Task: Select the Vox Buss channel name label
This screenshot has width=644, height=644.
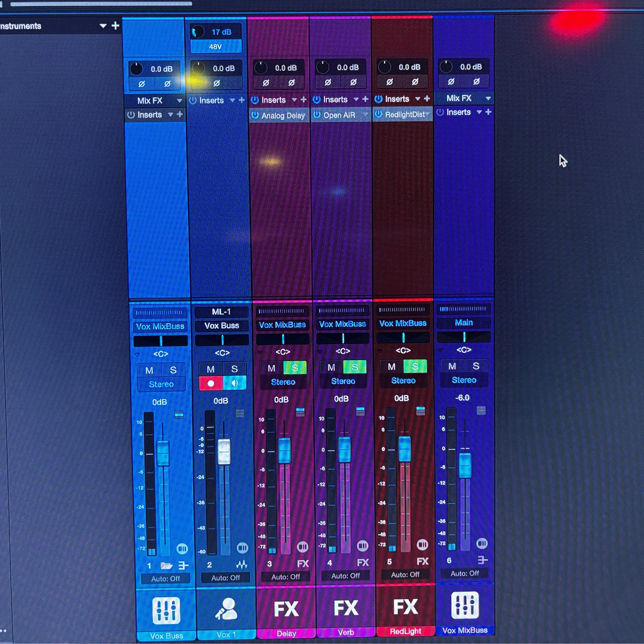Action: click(166, 636)
